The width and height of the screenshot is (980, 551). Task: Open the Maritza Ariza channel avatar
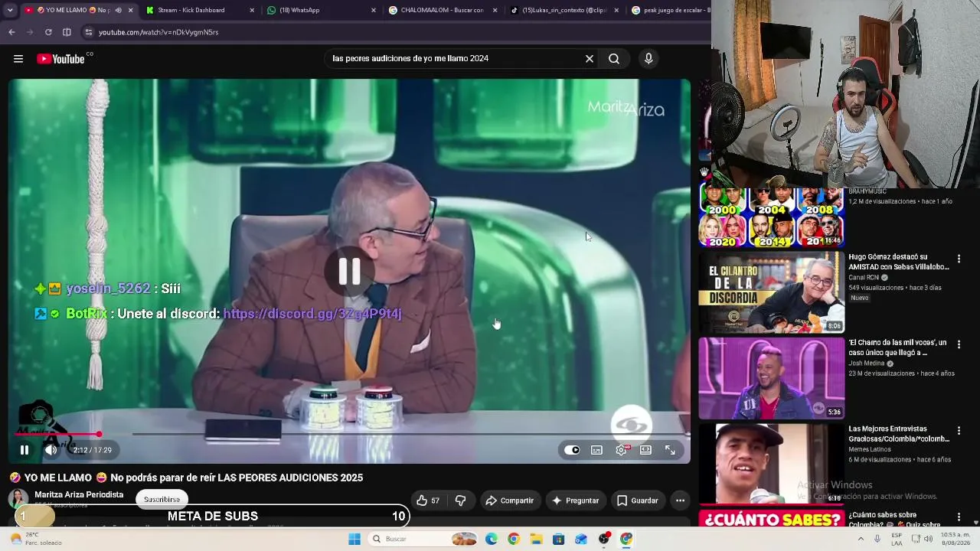[x=18, y=499]
